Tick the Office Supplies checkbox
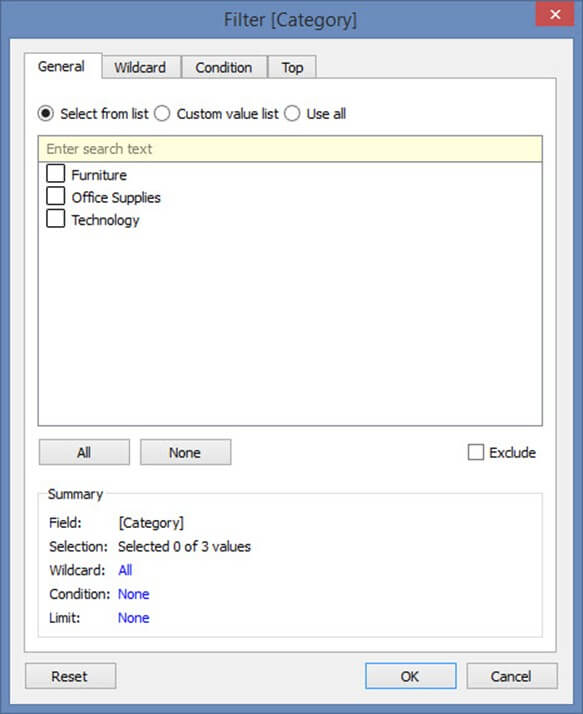The image size is (583, 714). (x=56, y=196)
